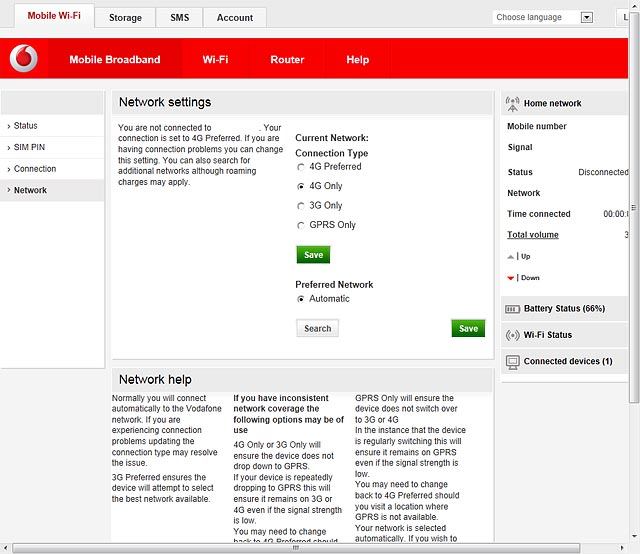This screenshot has height=554, width=640.
Task: Open the Storage tab
Action: click(125, 18)
